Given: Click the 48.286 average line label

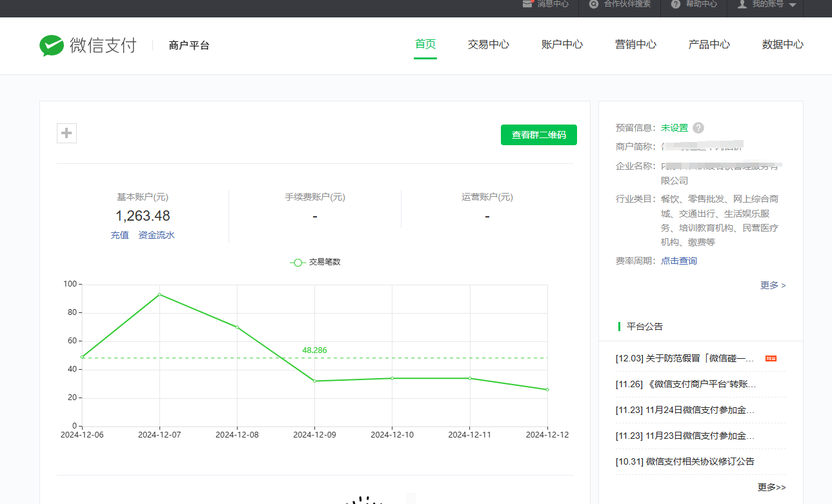Looking at the screenshot, I should (x=314, y=350).
